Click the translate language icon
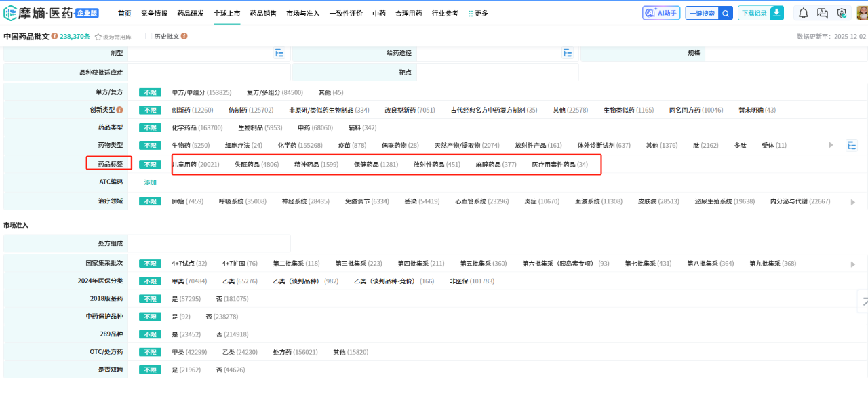Viewport: 868px width, 396px height. pyautogui.click(x=823, y=13)
